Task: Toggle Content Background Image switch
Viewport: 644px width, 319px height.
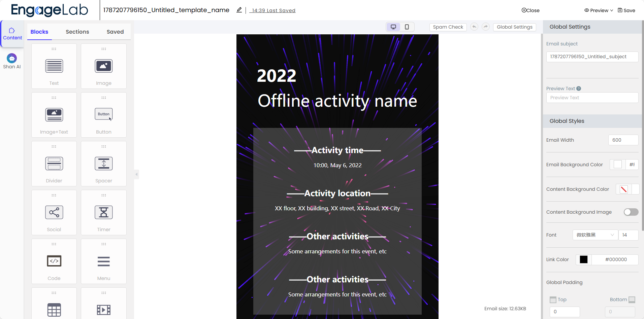Action: coord(631,212)
